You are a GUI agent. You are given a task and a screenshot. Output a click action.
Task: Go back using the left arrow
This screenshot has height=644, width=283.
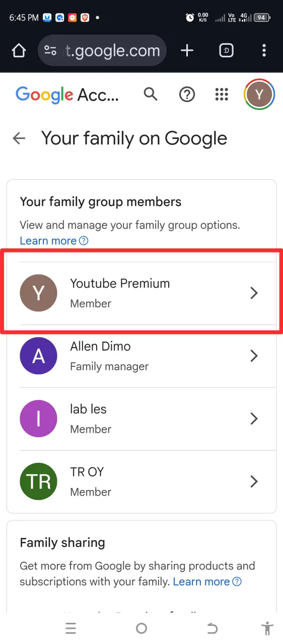click(x=19, y=138)
